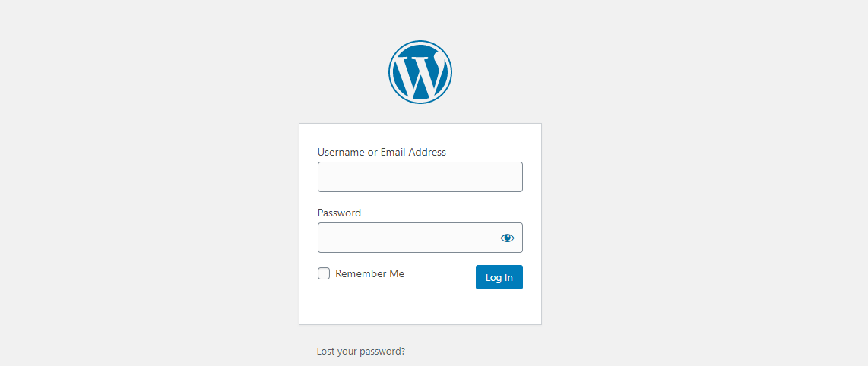
Task: Go to WordPress.org via the W logo
Action: (420, 72)
